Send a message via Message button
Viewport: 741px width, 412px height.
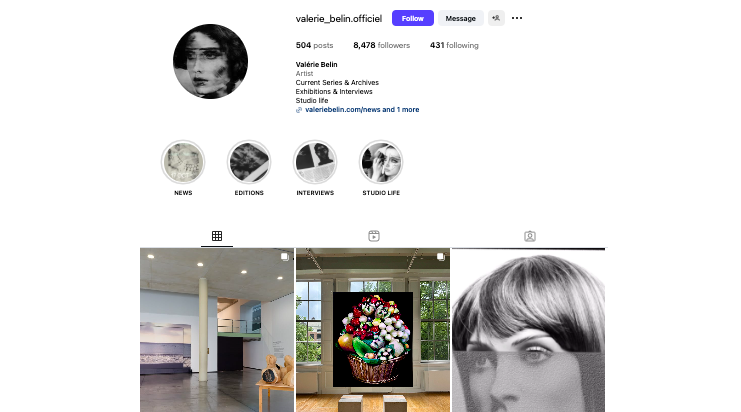pos(461,18)
